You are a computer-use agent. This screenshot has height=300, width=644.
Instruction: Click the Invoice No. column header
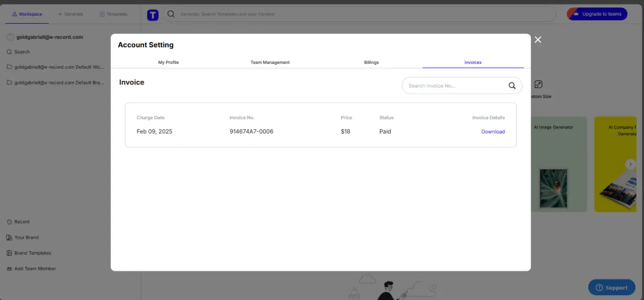[242, 118]
